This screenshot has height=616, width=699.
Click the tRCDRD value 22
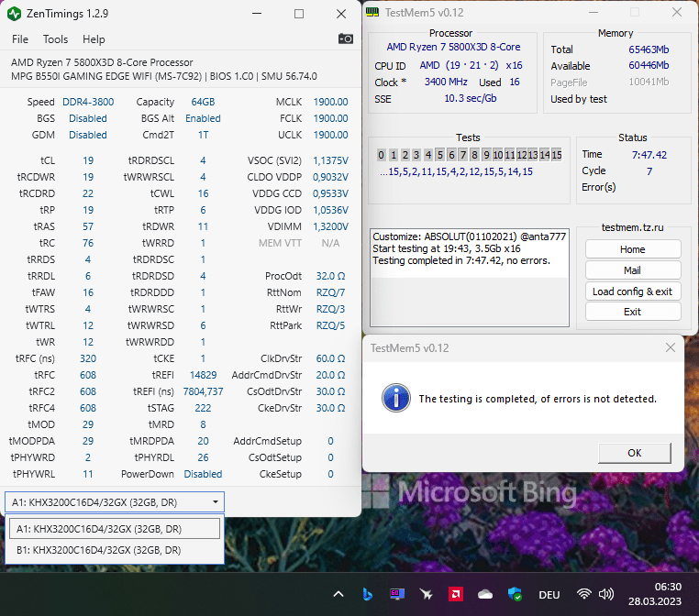click(88, 193)
